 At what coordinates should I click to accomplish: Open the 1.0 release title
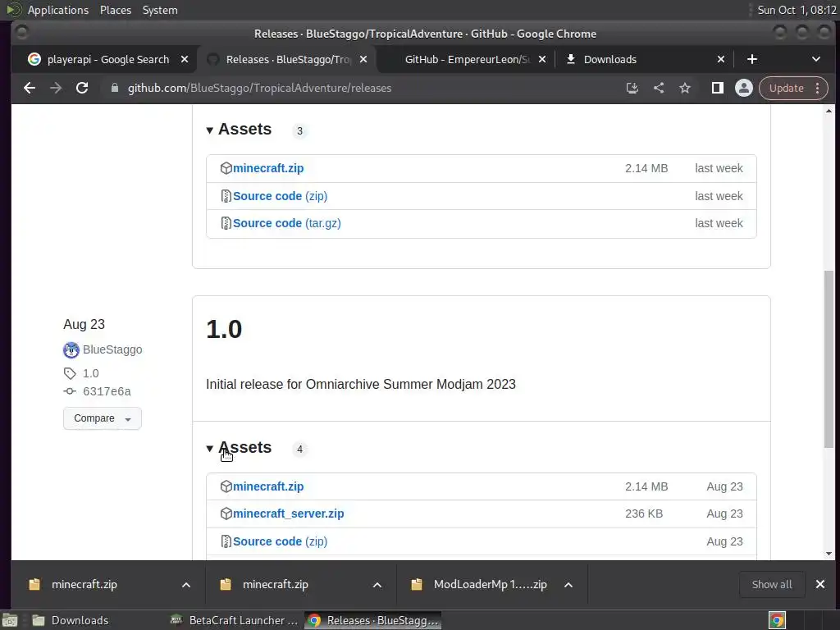[x=224, y=329]
